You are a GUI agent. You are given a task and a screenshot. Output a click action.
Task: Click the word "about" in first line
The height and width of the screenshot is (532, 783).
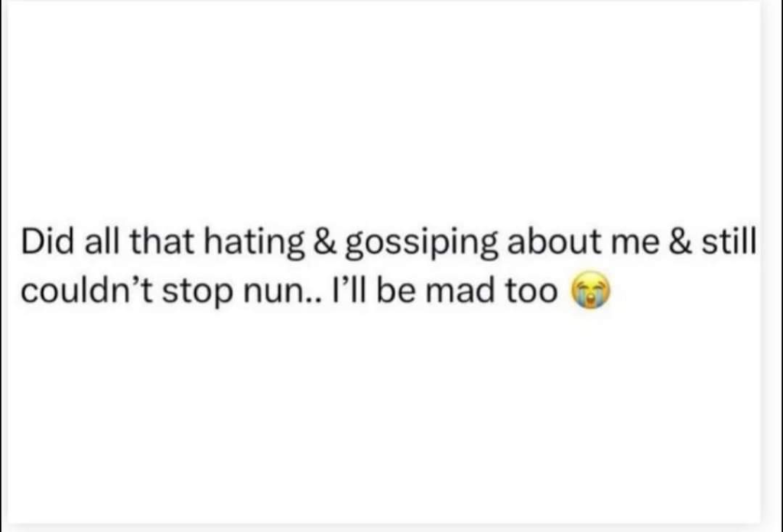[x=554, y=241]
